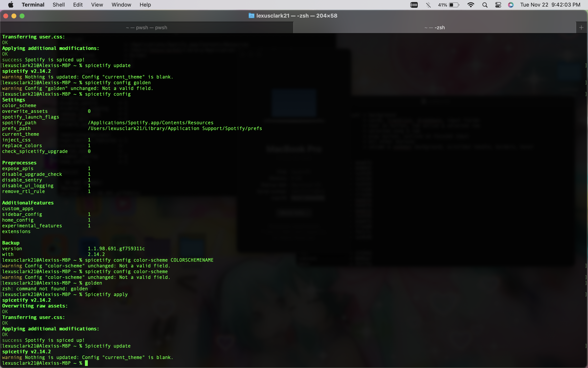
Task: Click the folder proxy icon in the title bar
Action: pos(251,16)
